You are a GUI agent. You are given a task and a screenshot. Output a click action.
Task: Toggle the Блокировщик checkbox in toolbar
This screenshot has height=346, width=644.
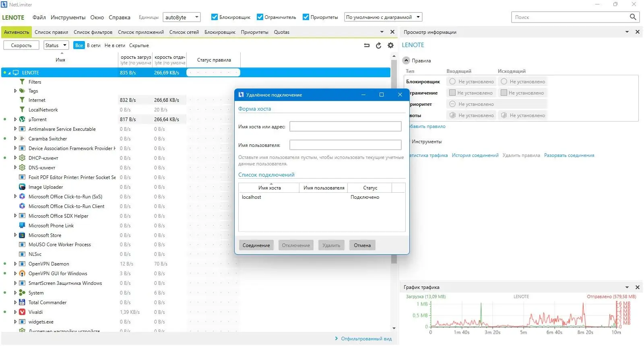click(x=215, y=17)
